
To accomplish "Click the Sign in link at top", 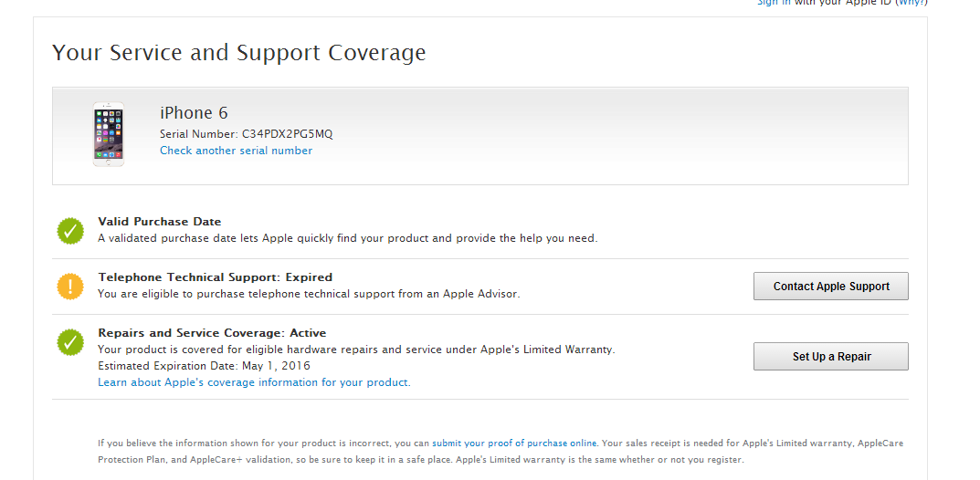I will click(774, 3).
